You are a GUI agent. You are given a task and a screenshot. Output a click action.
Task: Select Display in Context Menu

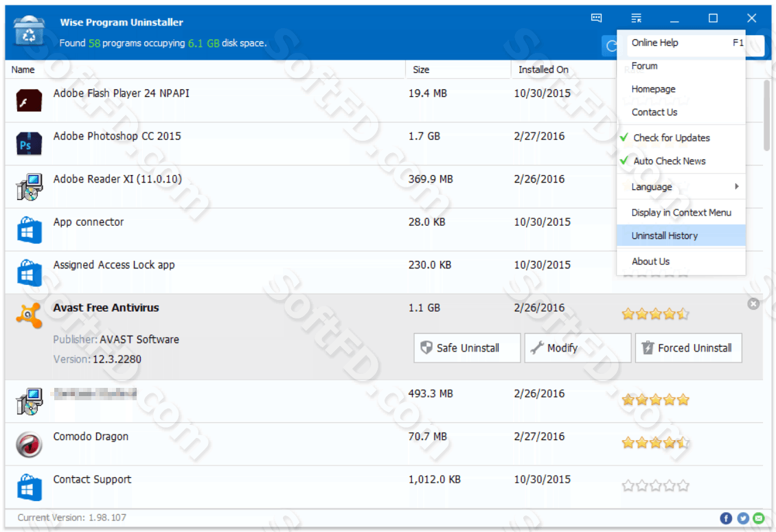click(x=681, y=212)
